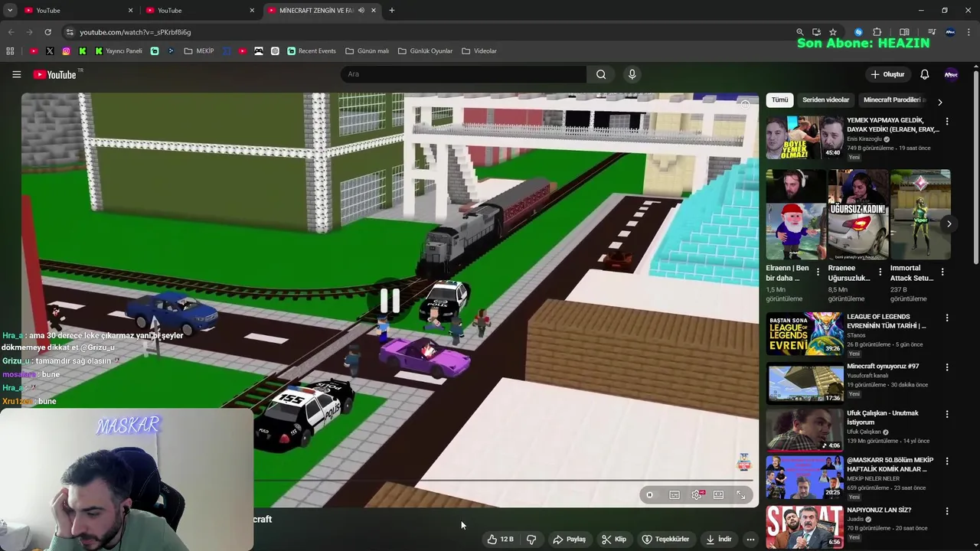Image resolution: width=980 pixels, height=551 pixels.
Task: Open Chrome apps grid shortcut
Action: 10,51
